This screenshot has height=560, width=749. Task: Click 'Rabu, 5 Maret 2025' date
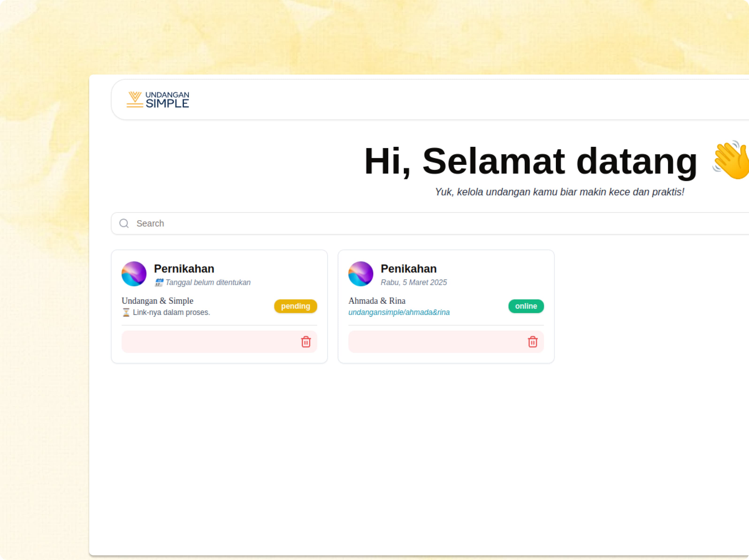[x=414, y=283]
